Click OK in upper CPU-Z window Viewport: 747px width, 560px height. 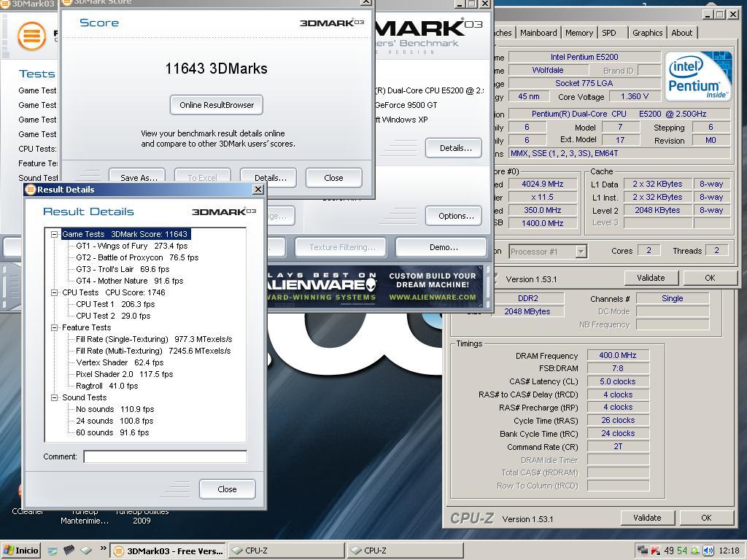(x=710, y=278)
